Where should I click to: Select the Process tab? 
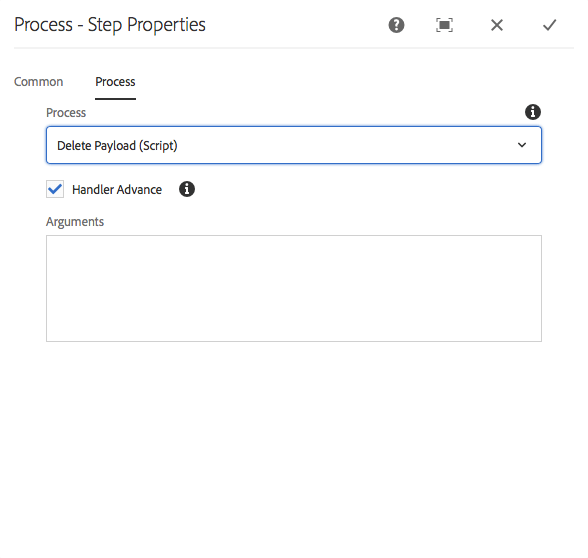click(x=115, y=82)
